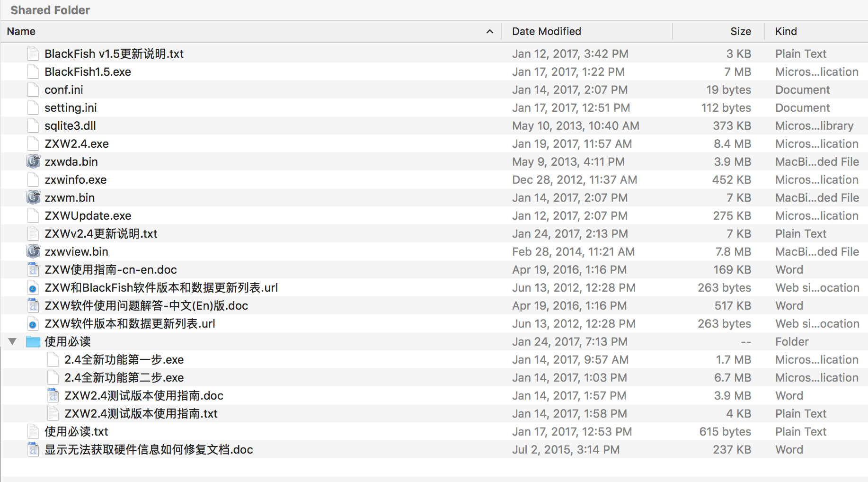Click the date May 10, 2013, 10:40 AM
868x482 pixels.
pos(576,125)
